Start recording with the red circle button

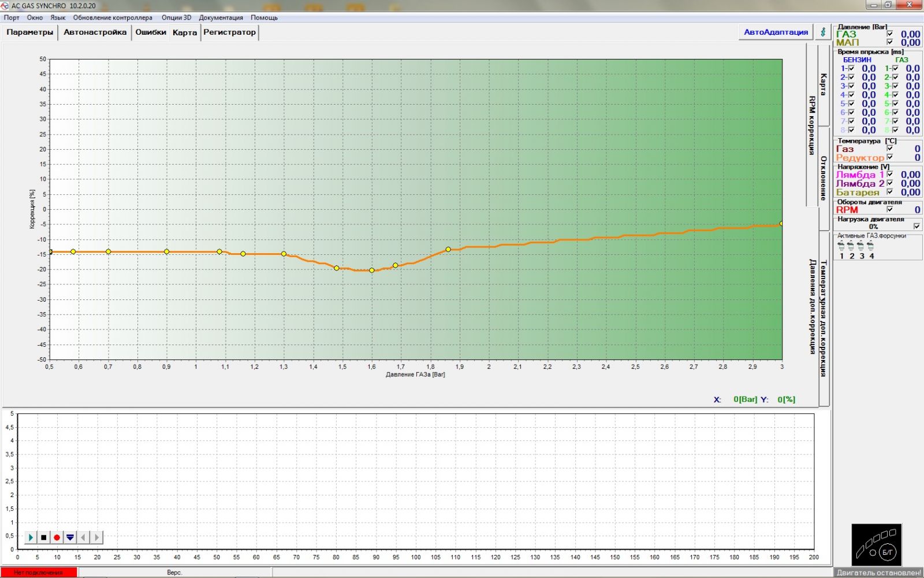click(x=57, y=538)
